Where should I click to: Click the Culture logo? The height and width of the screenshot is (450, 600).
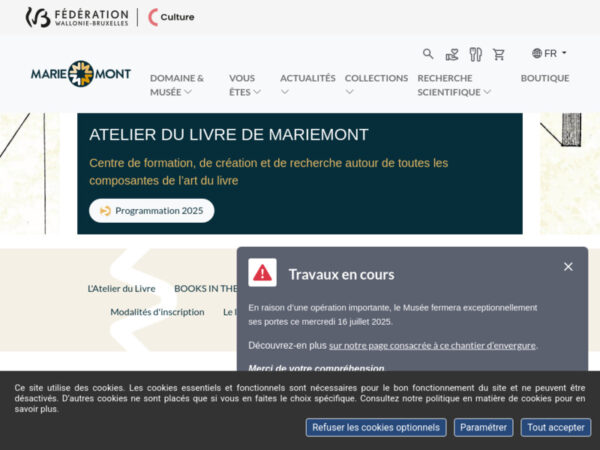pyautogui.click(x=171, y=17)
